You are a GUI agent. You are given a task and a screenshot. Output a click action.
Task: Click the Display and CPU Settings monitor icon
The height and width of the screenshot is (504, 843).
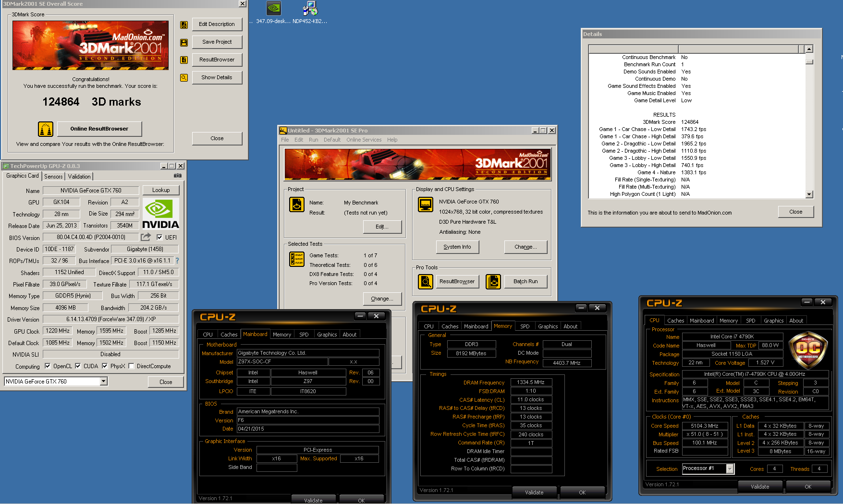point(426,204)
